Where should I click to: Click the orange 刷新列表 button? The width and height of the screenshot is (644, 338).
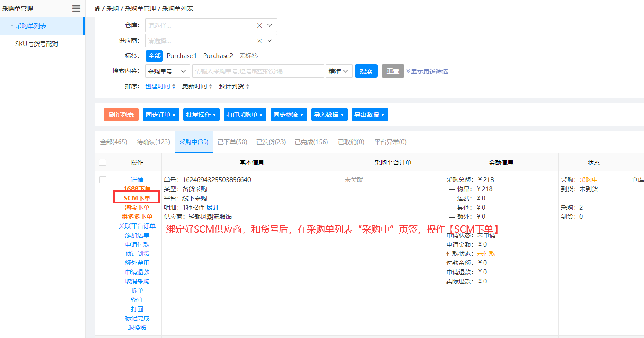(x=121, y=115)
